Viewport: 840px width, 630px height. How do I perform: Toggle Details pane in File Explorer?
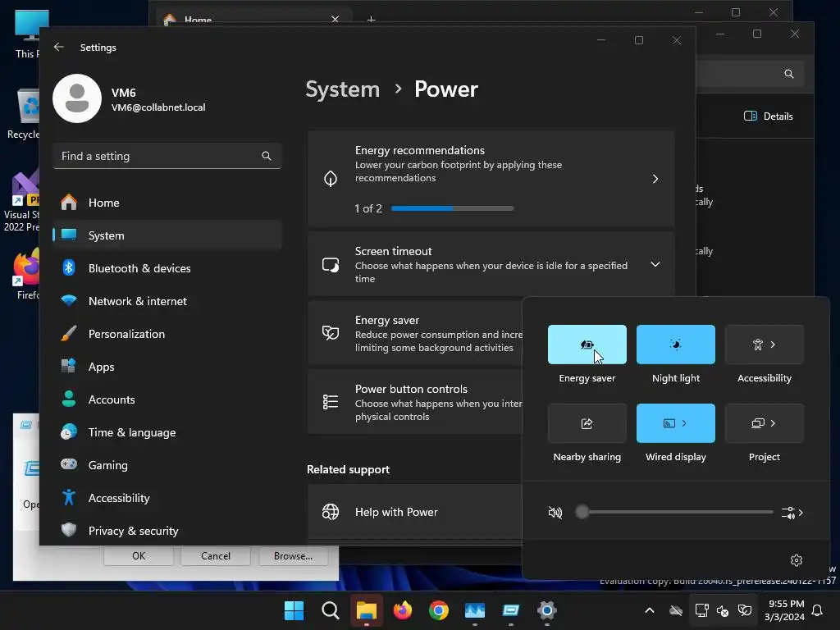(768, 116)
